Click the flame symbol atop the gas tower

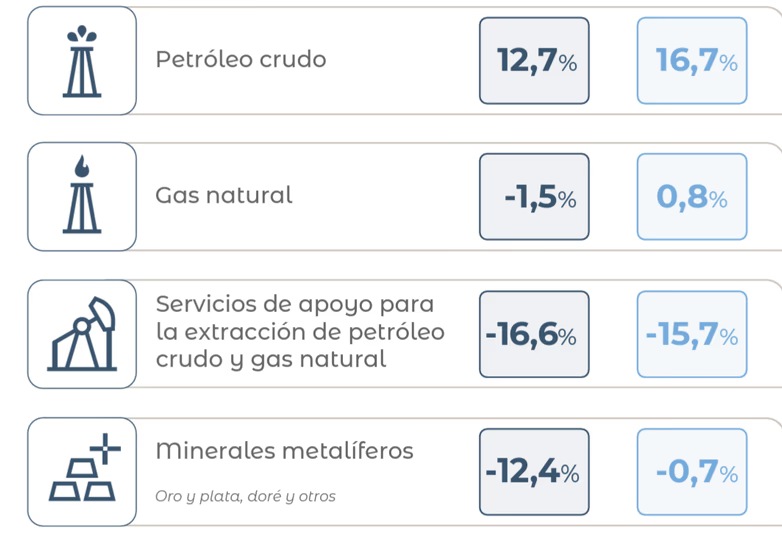82,167
